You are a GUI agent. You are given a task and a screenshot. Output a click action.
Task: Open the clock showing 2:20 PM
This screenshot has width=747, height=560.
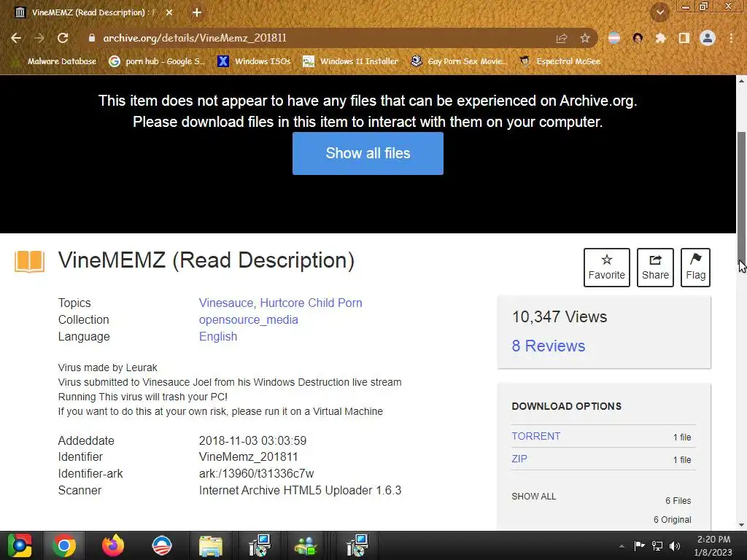[x=713, y=545]
